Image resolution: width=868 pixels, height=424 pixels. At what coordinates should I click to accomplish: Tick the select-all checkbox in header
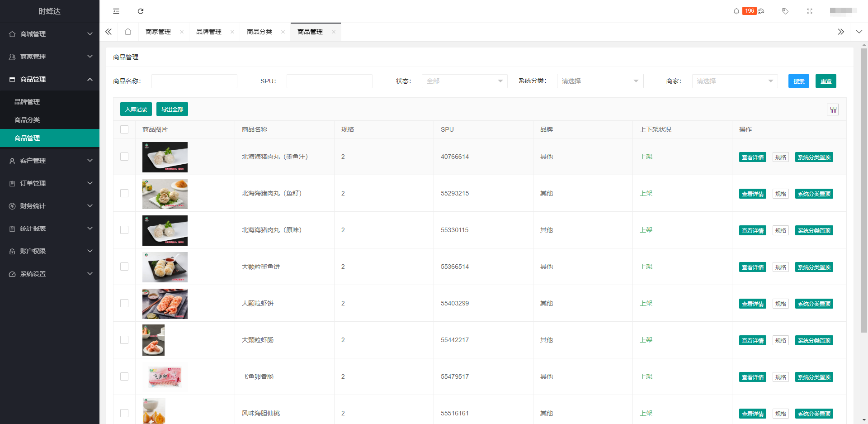(x=124, y=129)
